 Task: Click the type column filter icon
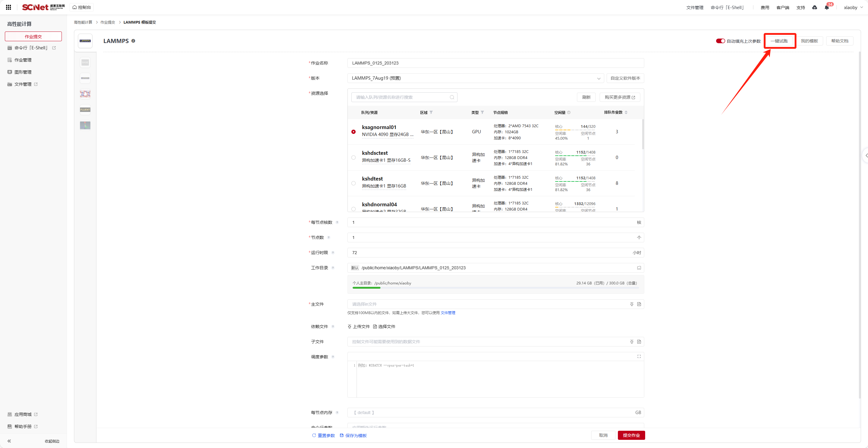click(x=482, y=112)
